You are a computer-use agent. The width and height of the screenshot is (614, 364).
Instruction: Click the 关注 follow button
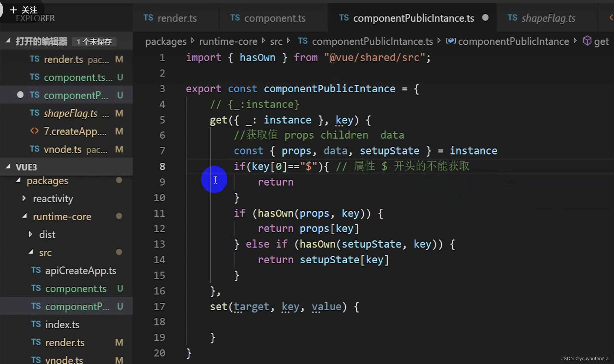[23, 10]
